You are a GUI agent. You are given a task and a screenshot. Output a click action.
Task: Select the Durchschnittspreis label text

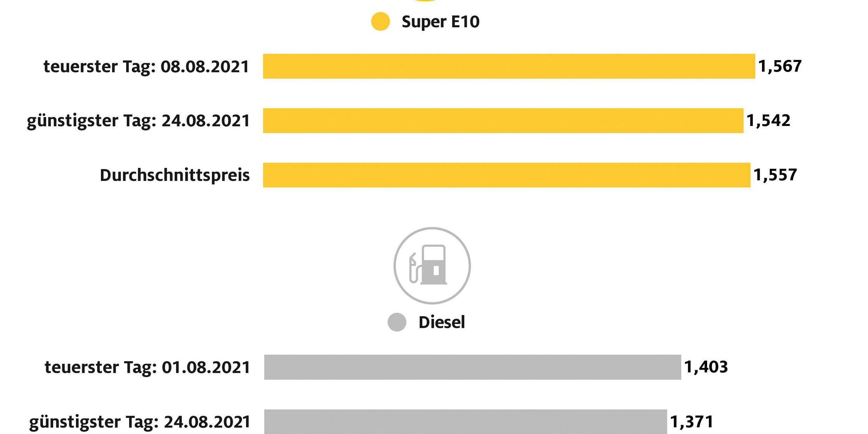(175, 175)
